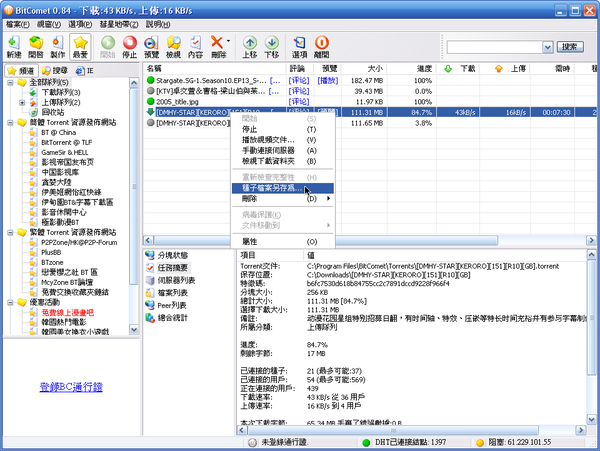Open BT @ China channel entry

click(59, 132)
